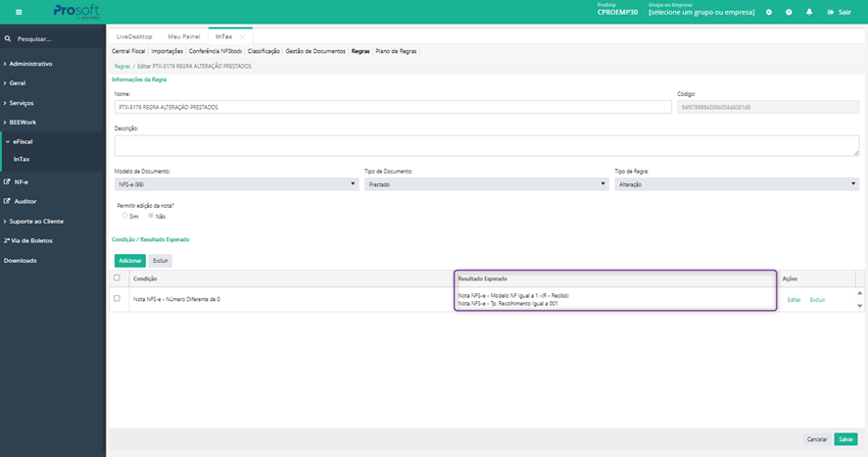
Task: Open Plano de Regras menu
Action: tap(397, 51)
